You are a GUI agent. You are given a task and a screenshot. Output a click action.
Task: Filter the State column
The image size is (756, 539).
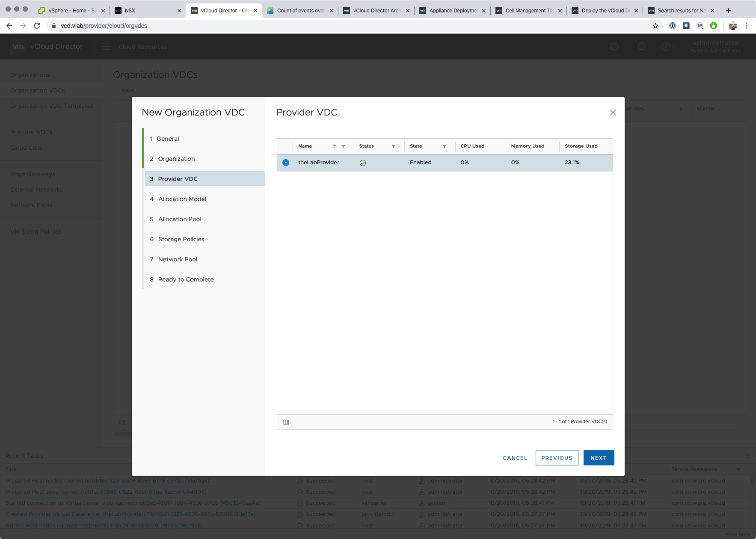click(x=445, y=146)
